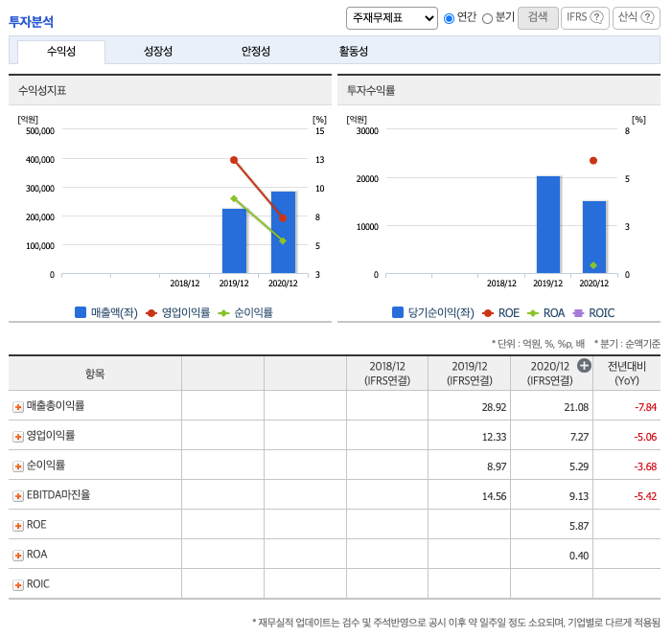This screenshot has height=637, width=672.
Task: Click the 2020/12 당기순이익 bar
Action: (594, 237)
